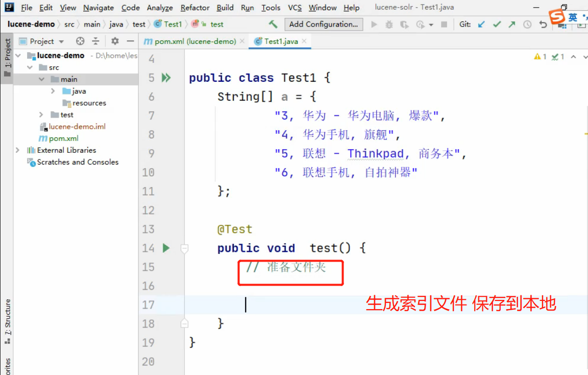Go to previous highlighted error arrow

(573, 57)
